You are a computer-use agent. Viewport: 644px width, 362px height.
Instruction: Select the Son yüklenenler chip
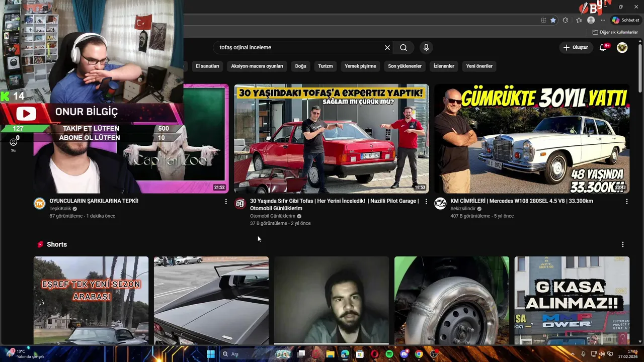(405, 66)
